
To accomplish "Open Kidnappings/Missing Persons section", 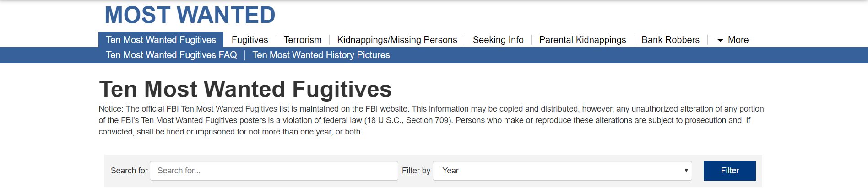I will click(397, 40).
